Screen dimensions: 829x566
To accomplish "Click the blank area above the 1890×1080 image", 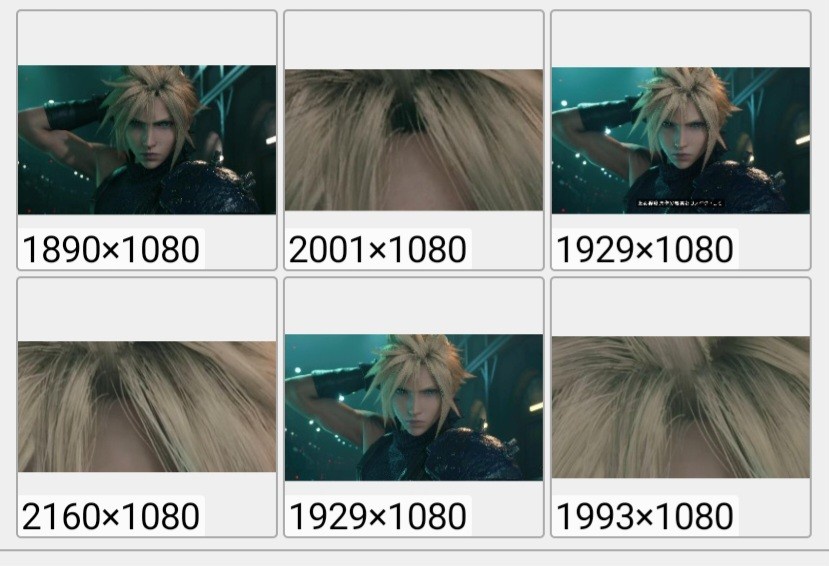I will point(147,38).
